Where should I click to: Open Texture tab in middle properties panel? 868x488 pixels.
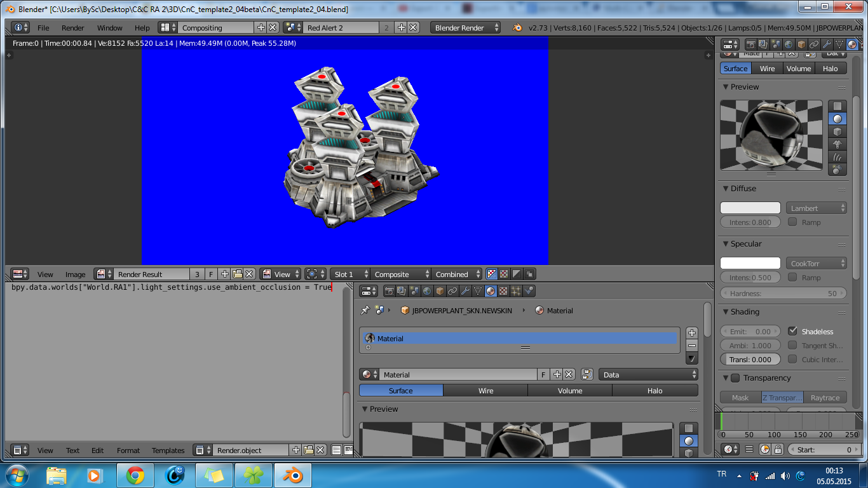tap(503, 291)
